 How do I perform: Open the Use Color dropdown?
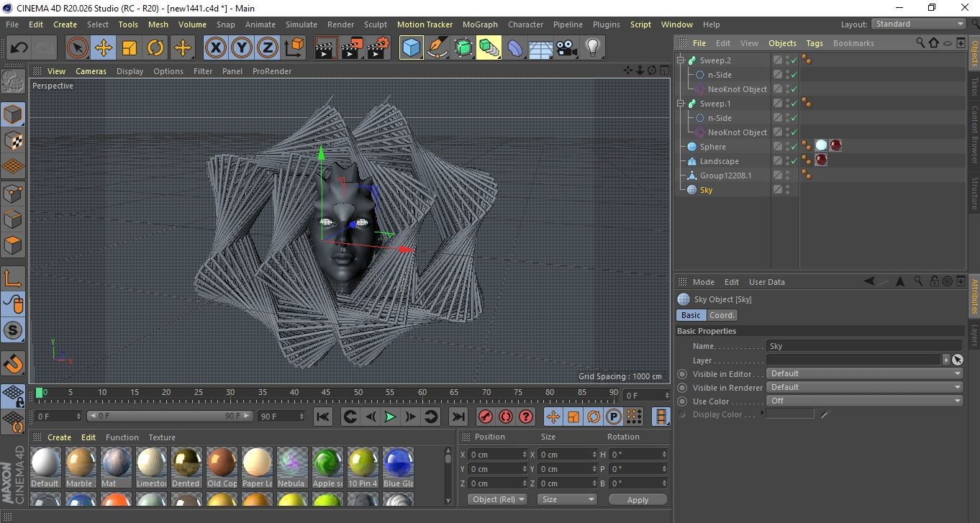(864, 401)
